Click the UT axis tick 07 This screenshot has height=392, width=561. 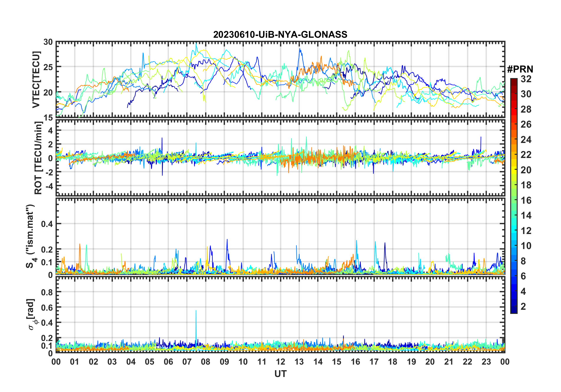tap(187, 362)
